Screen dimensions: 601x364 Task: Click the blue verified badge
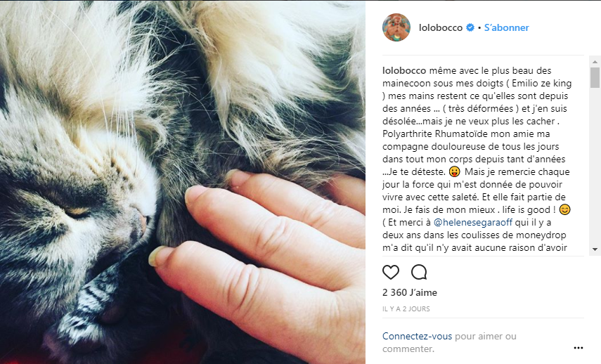(470, 28)
